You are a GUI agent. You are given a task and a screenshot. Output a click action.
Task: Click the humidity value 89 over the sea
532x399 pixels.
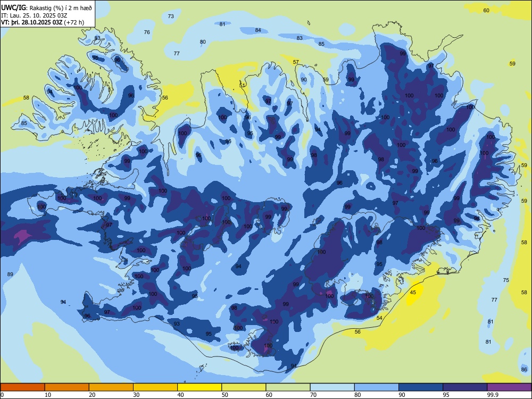[x=10, y=274]
